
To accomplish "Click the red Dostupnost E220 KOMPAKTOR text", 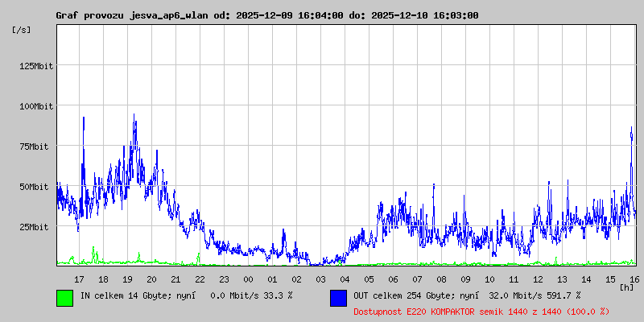I will click(481, 312).
